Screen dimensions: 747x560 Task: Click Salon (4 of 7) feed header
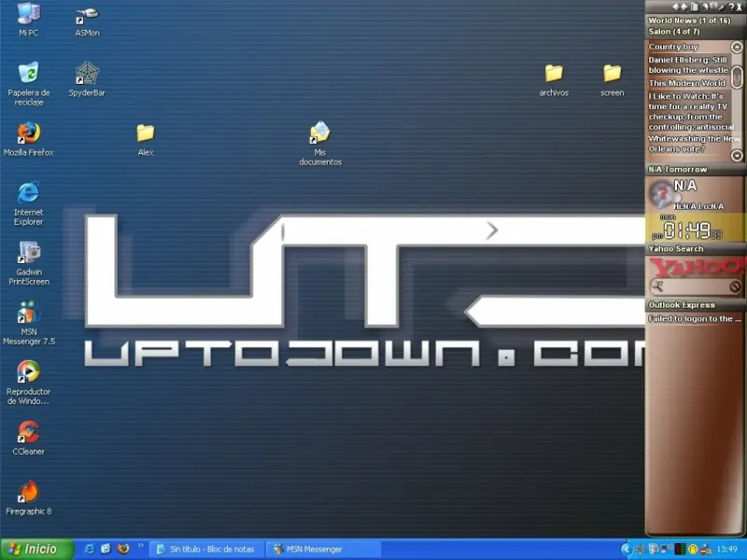pyautogui.click(x=673, y=32)
